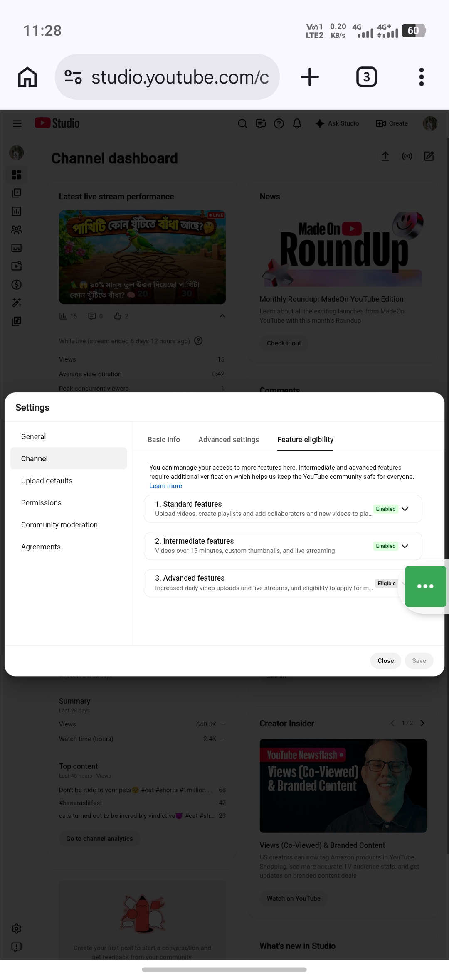449x980 pixels.
Task: Click the create post pencil icon
Action: pos(429,156)
